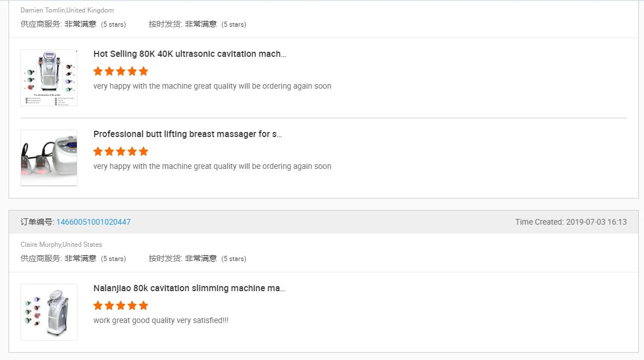Click the middle star of the Nalanjiao slimming machine rating
The height and width of the screenshot is (360, 644).
point(121,305)
